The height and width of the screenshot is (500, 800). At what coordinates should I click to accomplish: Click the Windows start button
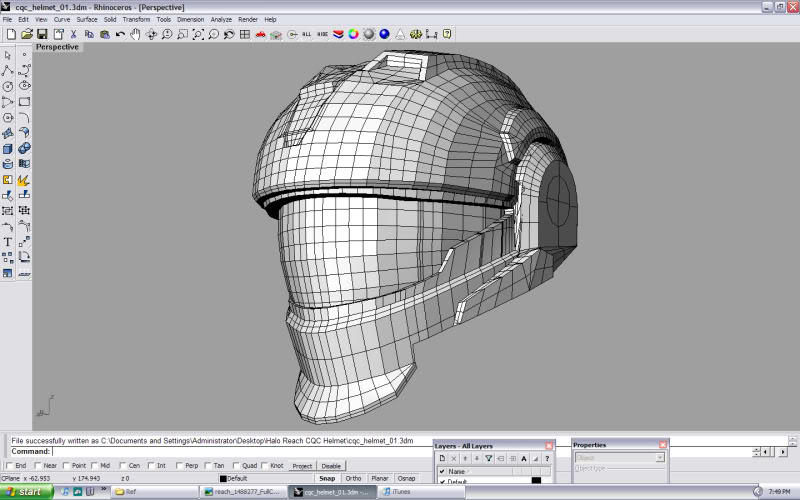tap(27, 492)
